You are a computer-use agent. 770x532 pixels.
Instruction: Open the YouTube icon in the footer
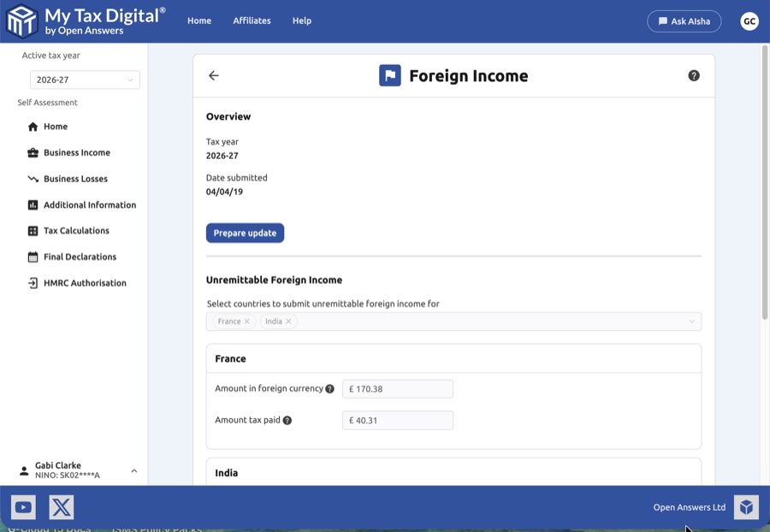click(23, 506)
